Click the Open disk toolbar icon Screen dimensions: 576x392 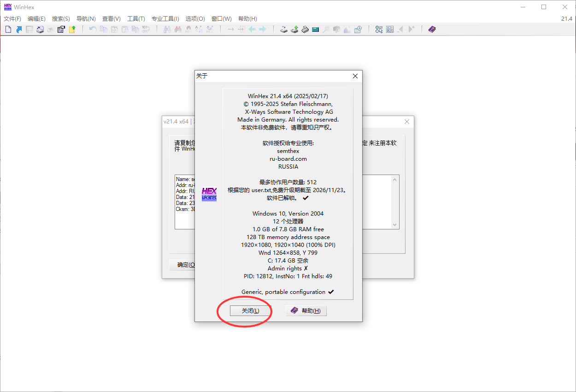283,29
